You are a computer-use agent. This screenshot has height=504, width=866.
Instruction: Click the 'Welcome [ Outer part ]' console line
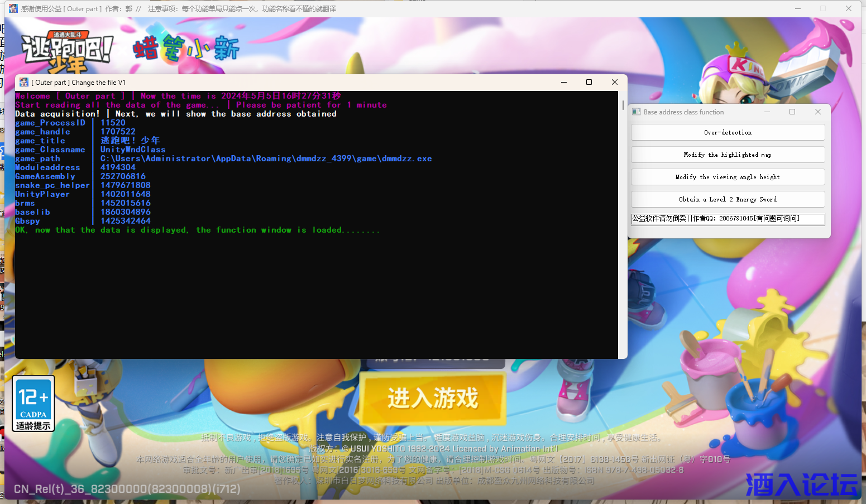click(x=178, y=96)
